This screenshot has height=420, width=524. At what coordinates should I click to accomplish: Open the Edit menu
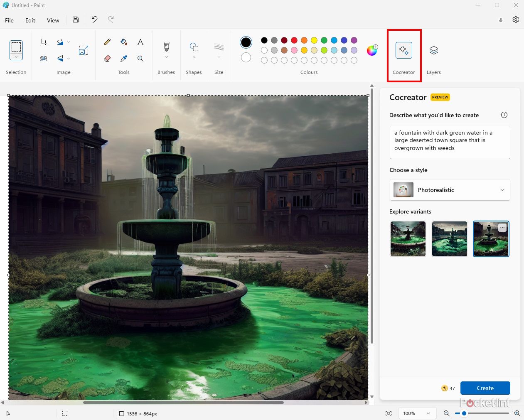tap(30, 20)
